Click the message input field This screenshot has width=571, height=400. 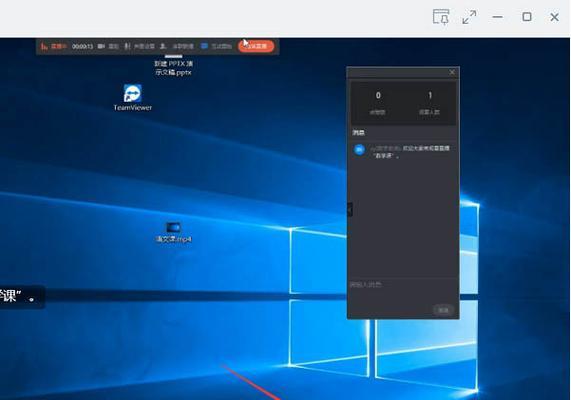click(403, 290)
